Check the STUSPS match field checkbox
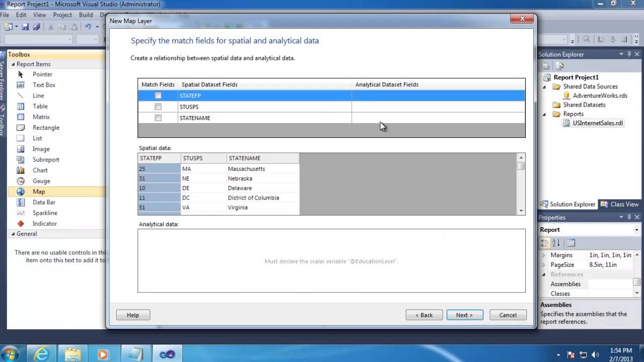Screen dimensions: 644x362 point(158,107)
